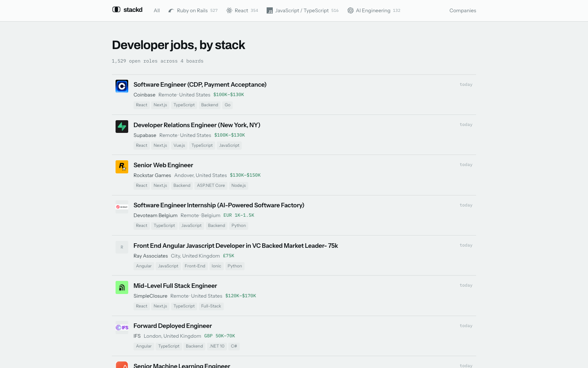Click the C# tag on IFS job
The width and height of the screenshot is (588, 368).
234,346
